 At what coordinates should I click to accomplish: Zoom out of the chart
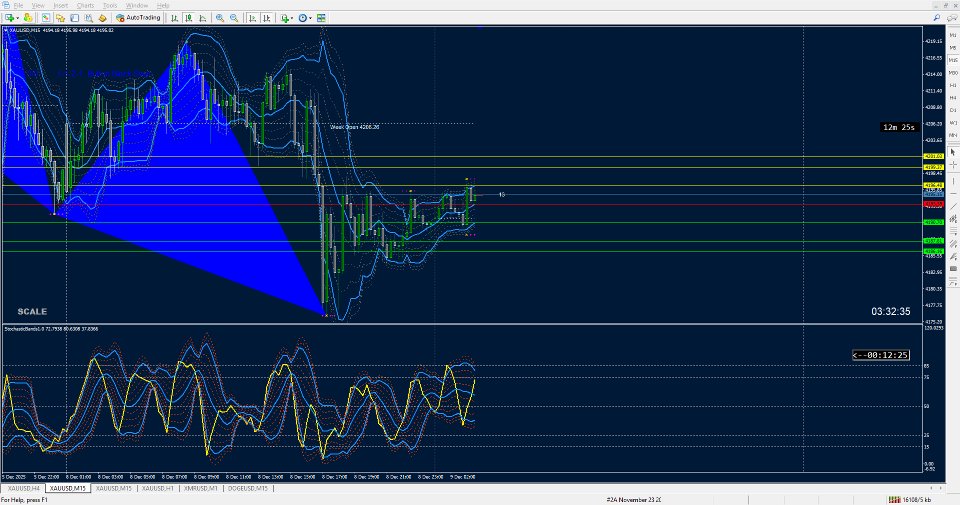tap(234, 18)
